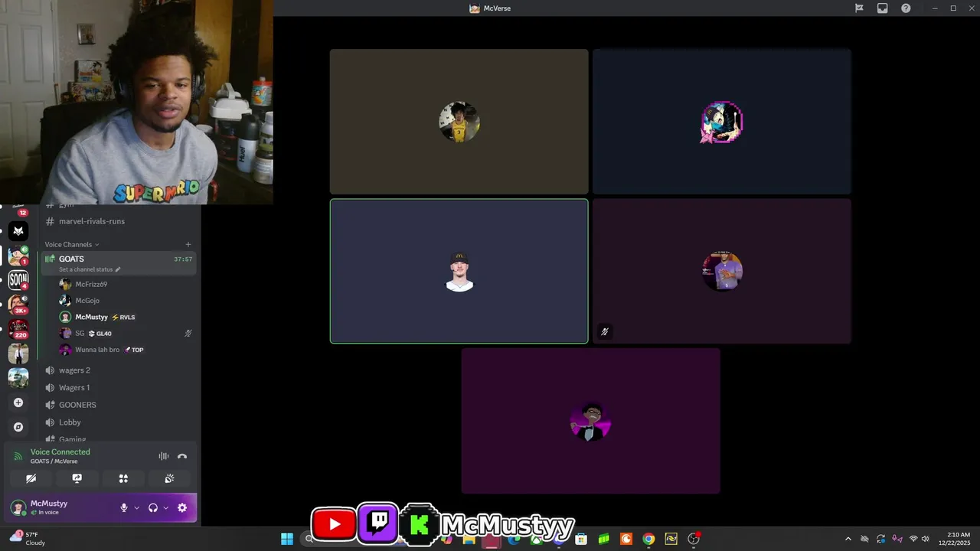Focus the tile with pink anime avatar
The image size is (980, 551).
coord(722,122)
